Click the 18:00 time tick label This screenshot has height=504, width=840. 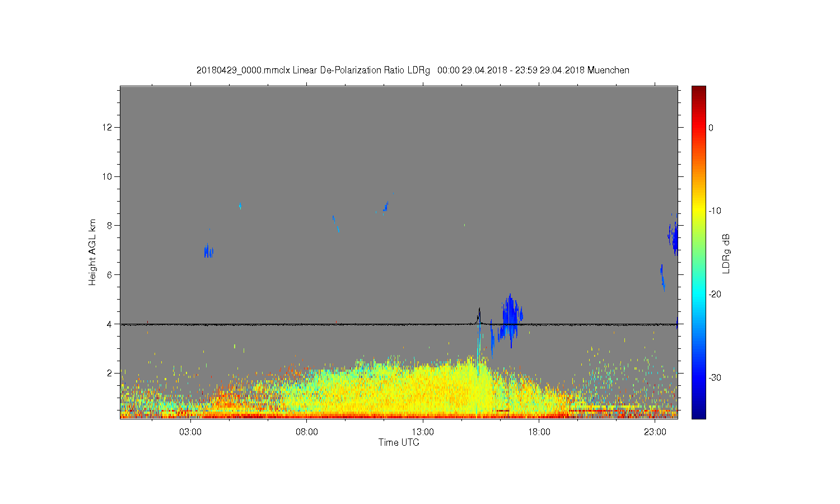(x=539, y=432)
